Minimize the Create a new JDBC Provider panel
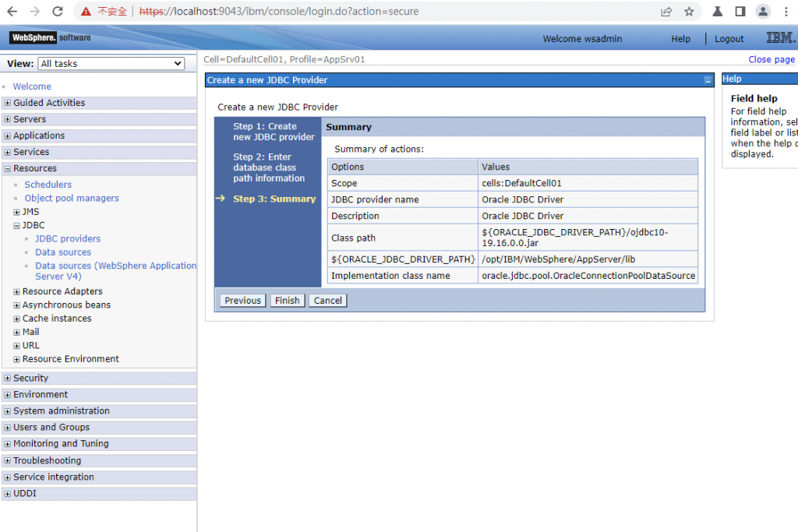 click(x=708, y=80)
